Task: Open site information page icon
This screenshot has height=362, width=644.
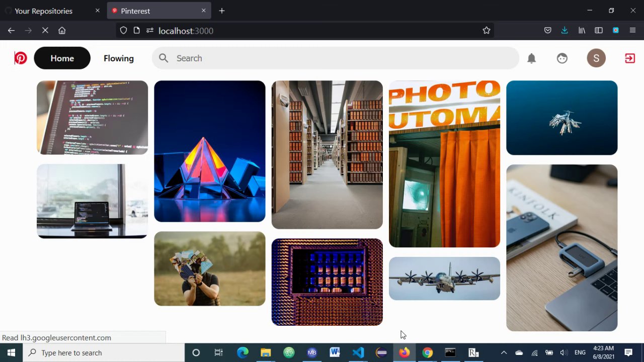Action: [136, 31]
